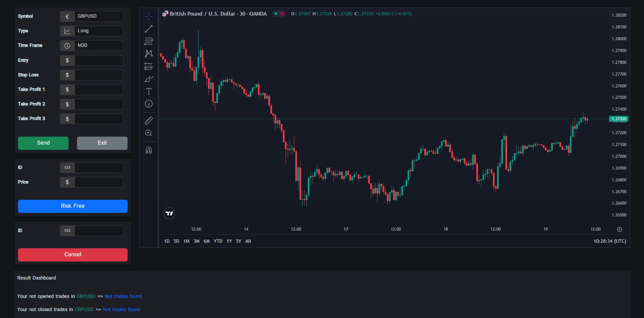Click the zoom in magnifier tool
This screenshot has height=318, width=644.
pos(149,133)
